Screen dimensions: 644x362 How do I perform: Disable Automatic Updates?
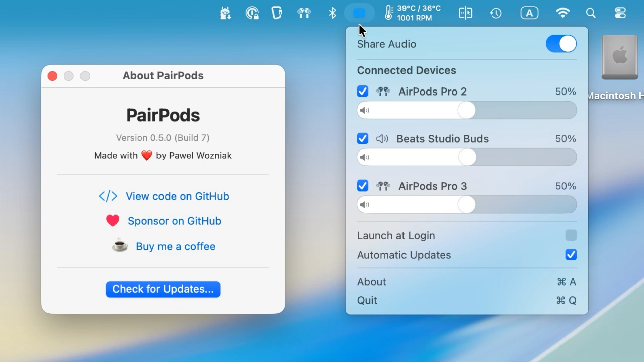pos(571,255)
